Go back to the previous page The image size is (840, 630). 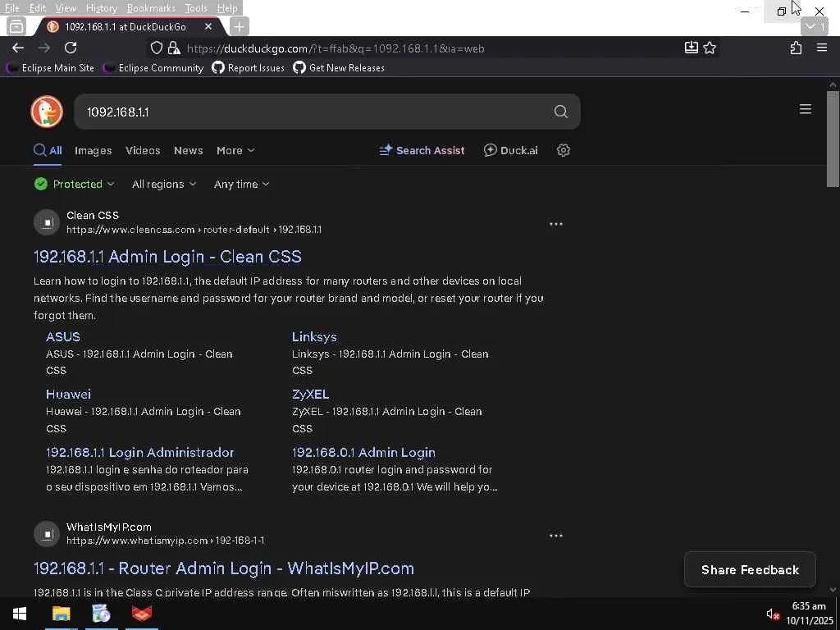tap(18, 48)
